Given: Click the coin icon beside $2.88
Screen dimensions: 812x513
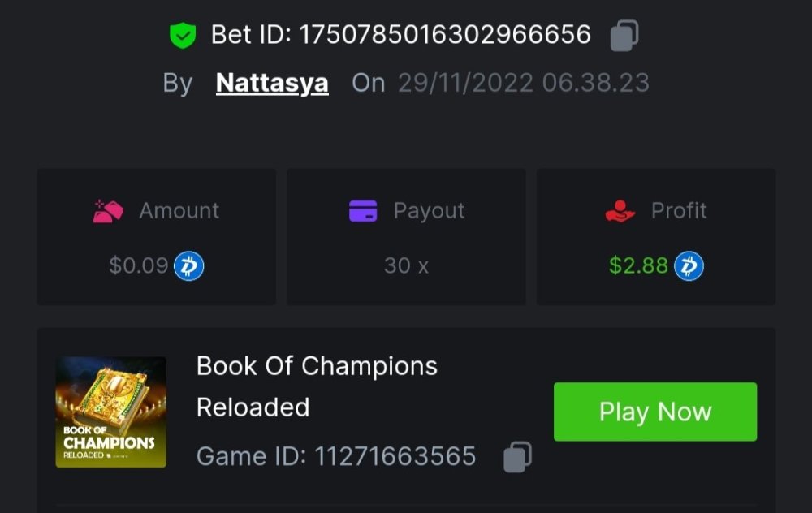Looking at the screenshot, I should coord(689,265).
